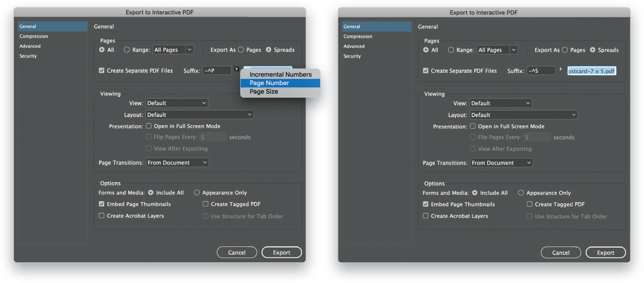Open Layout dropdown in right dialog
Viewport: 644px width, 283px height.
click(x=523, y=115)
